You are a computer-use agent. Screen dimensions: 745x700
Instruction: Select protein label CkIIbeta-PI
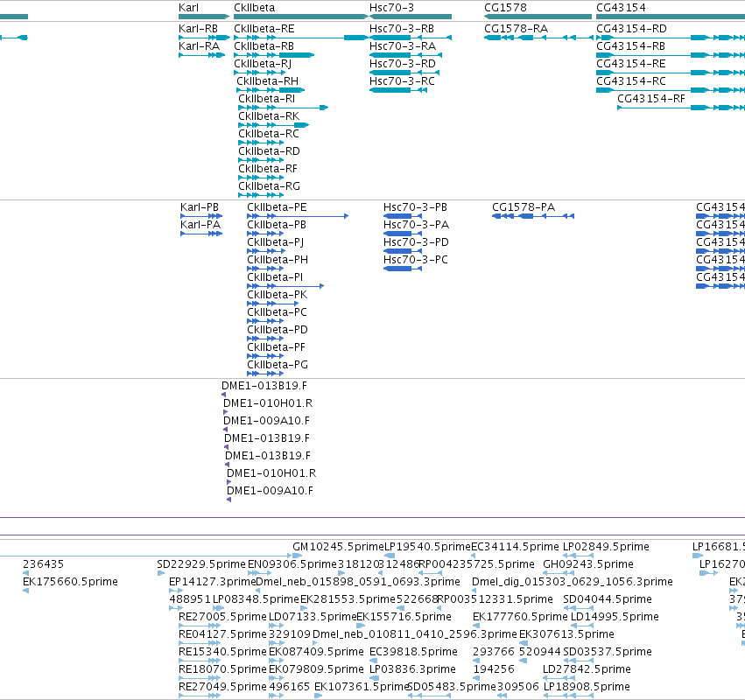coord(275,277)
